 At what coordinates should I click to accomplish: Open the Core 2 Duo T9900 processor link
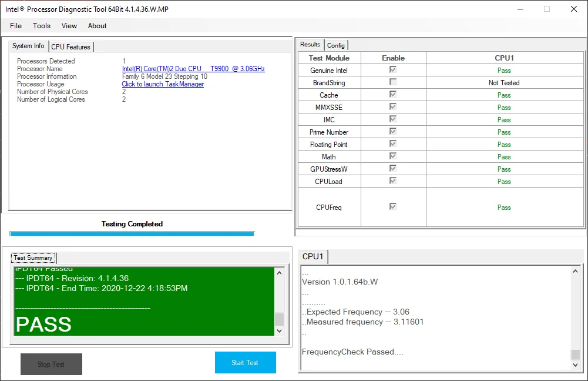(x=193, y=69)
